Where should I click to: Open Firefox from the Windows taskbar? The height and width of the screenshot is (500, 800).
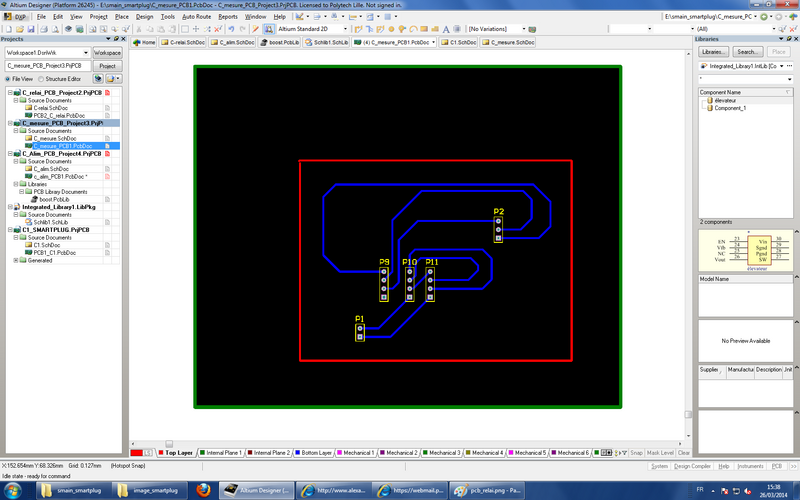[x=204, y=490]
